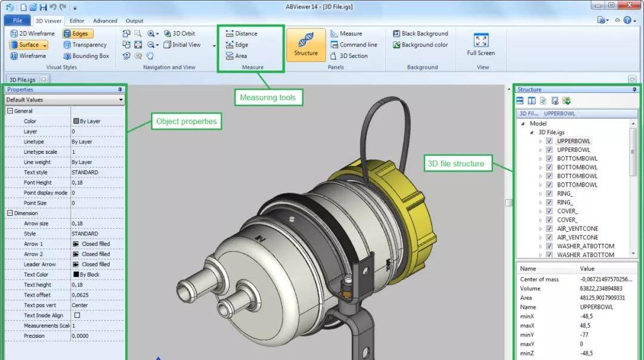Open the Editor ribbon tab
The height and width of the screenshot is (360, 644).
click(77, 21)
